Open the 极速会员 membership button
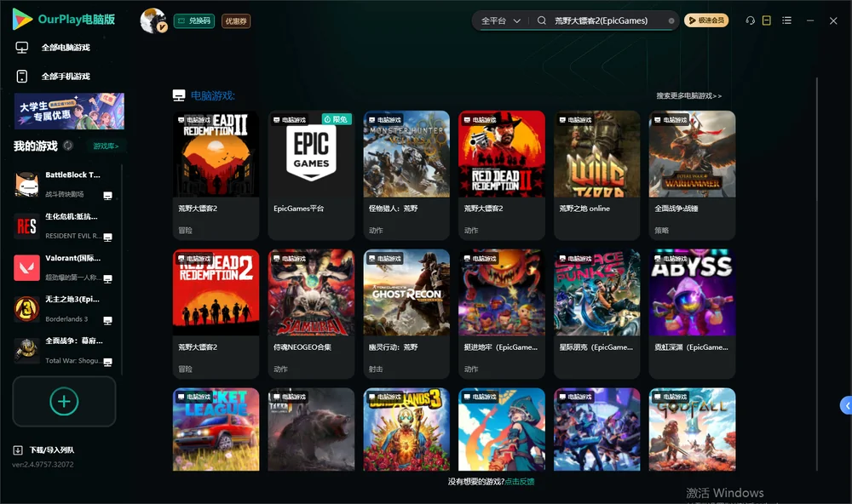This screenshot has width=852, height=504. coord(706,20)
